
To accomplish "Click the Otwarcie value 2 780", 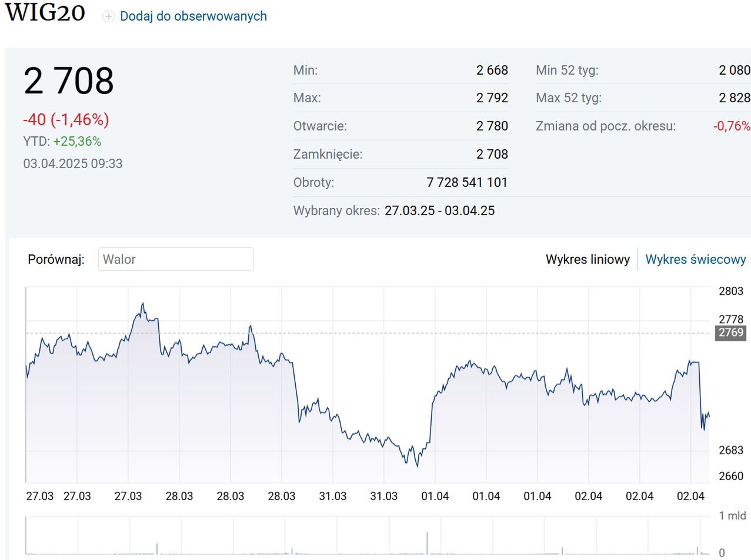I will (x=492, y=126).
